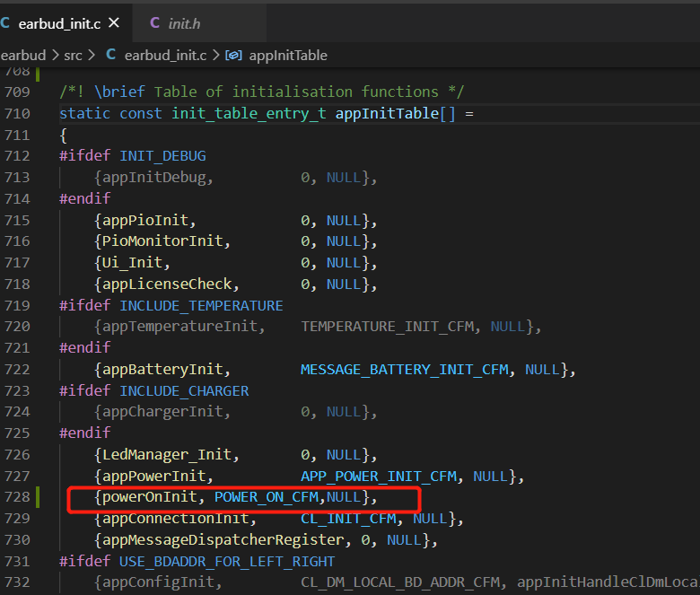Click the symbol icon beside appInitTable breadcrumb
Screen dimensions: 700x595
232,55
